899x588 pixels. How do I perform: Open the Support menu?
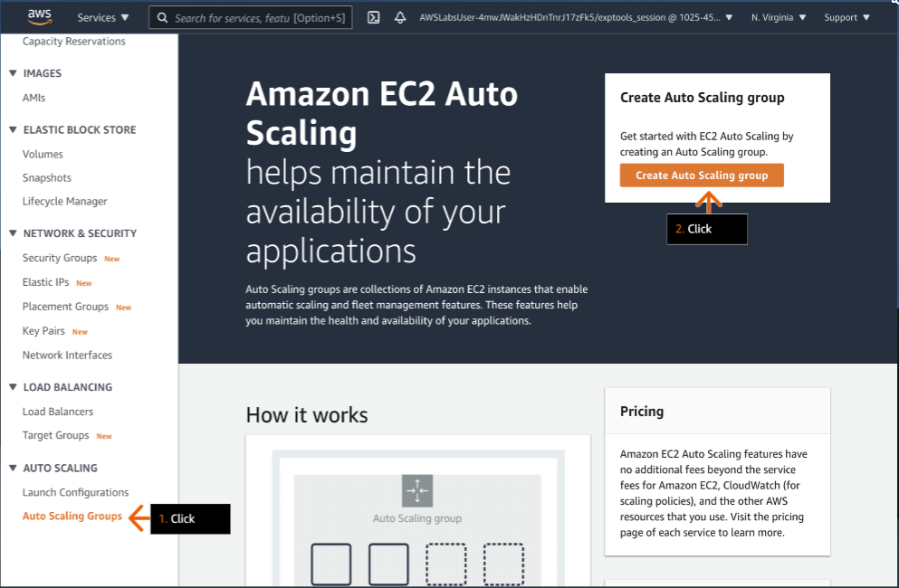pos(846,16)
